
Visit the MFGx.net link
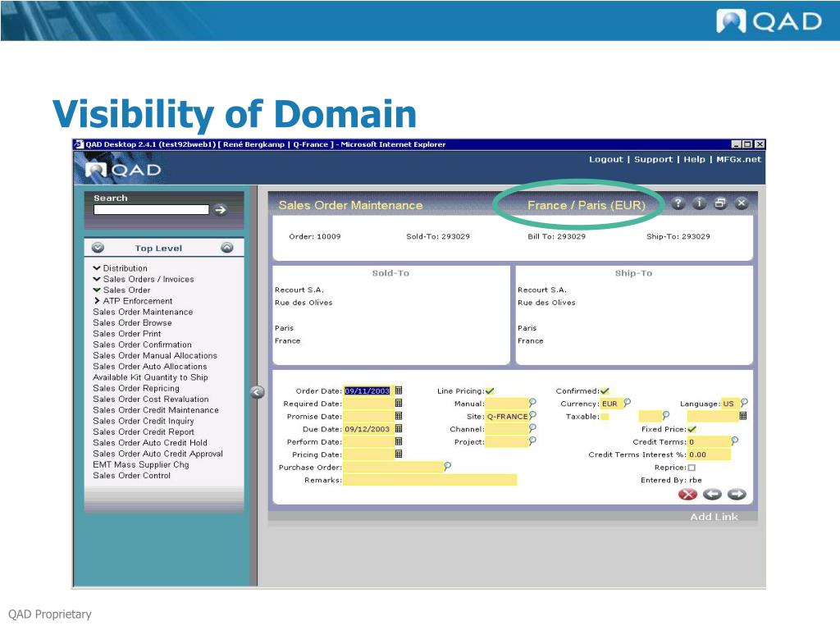pos(738,159)
